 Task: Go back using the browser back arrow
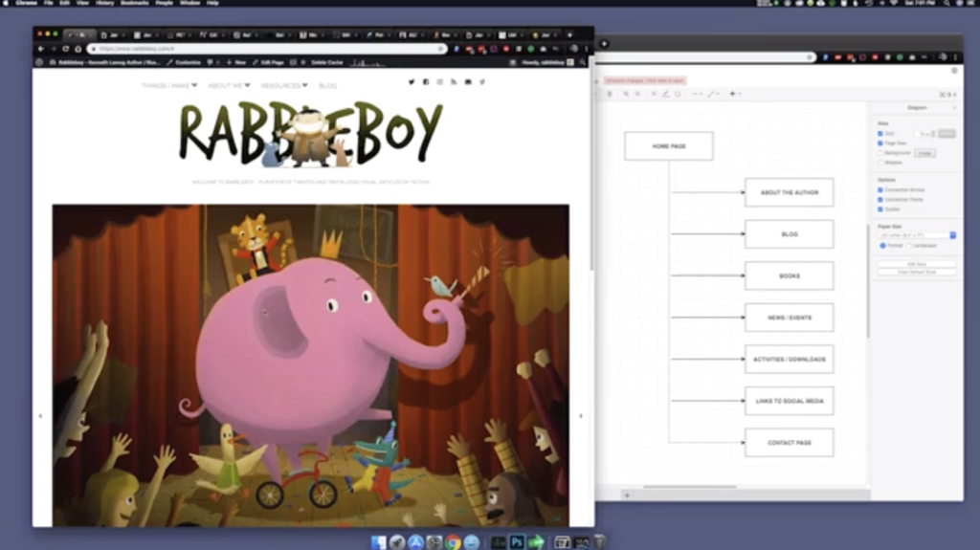pos(41,49)
